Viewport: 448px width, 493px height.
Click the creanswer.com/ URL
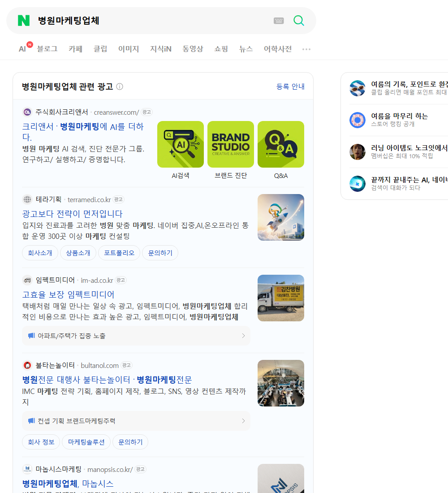pyautogui.click(x=116, y=112)
